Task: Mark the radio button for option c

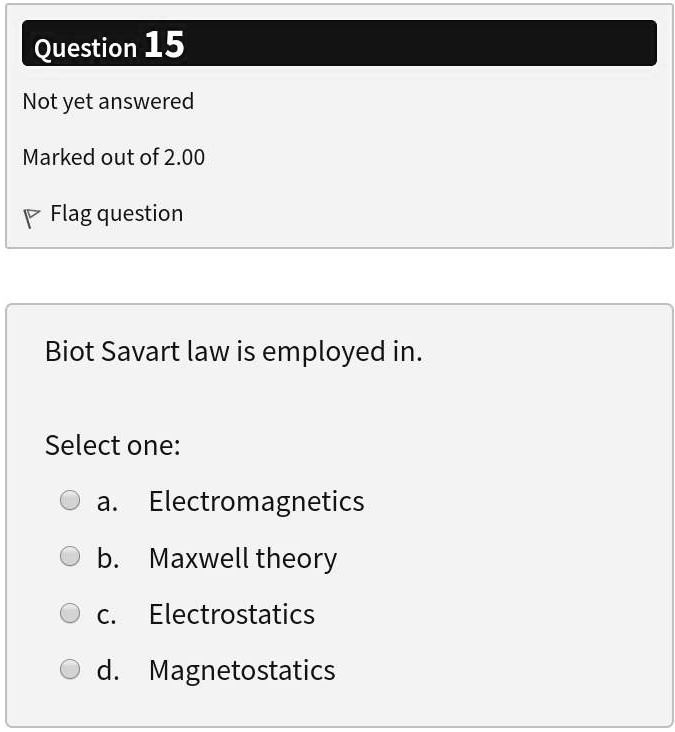Action: click(70, 613)
